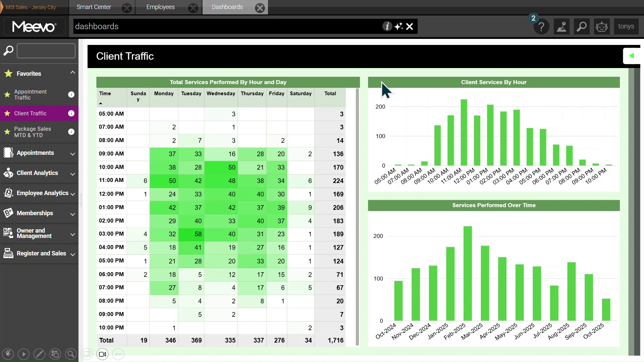
Task: Select the pen editing icon in bottom toolbar
Action: click(x=39, y=354)
